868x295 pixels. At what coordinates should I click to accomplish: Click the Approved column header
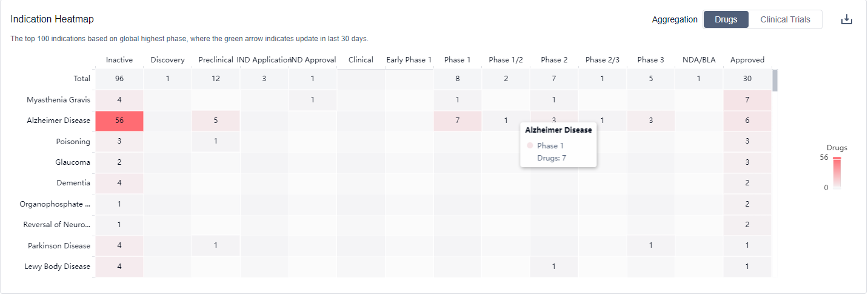point(747,60)
